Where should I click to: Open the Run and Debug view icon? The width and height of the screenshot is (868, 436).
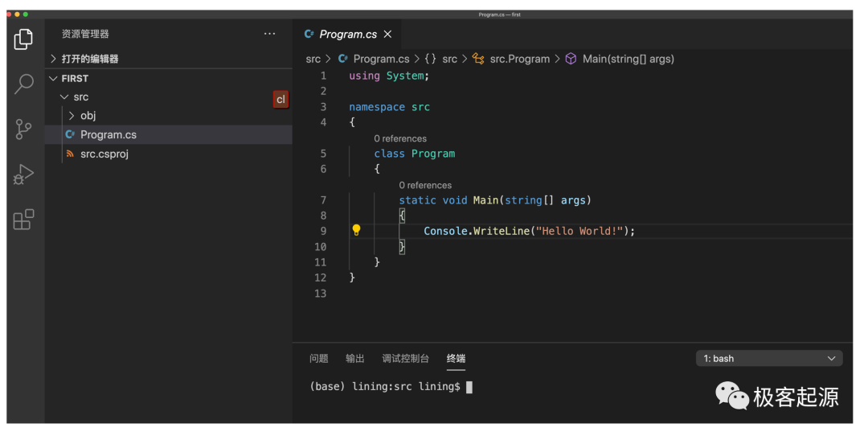(x=24, y=174)
